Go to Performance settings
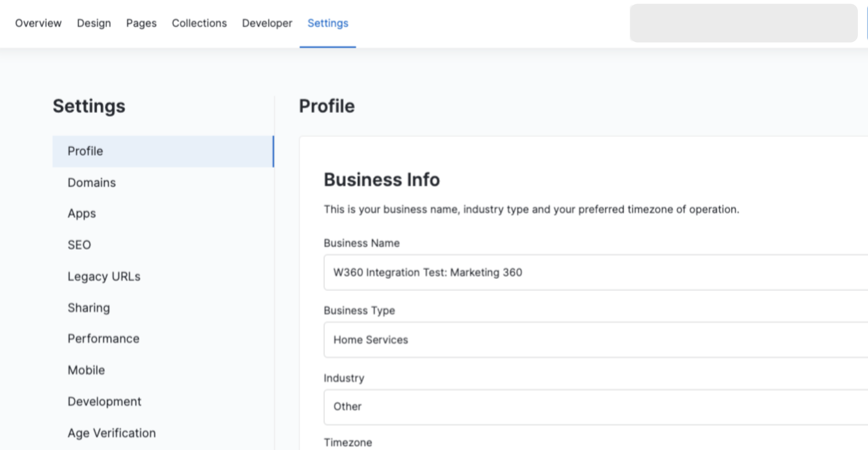868x450 pixels. (103, 338)
